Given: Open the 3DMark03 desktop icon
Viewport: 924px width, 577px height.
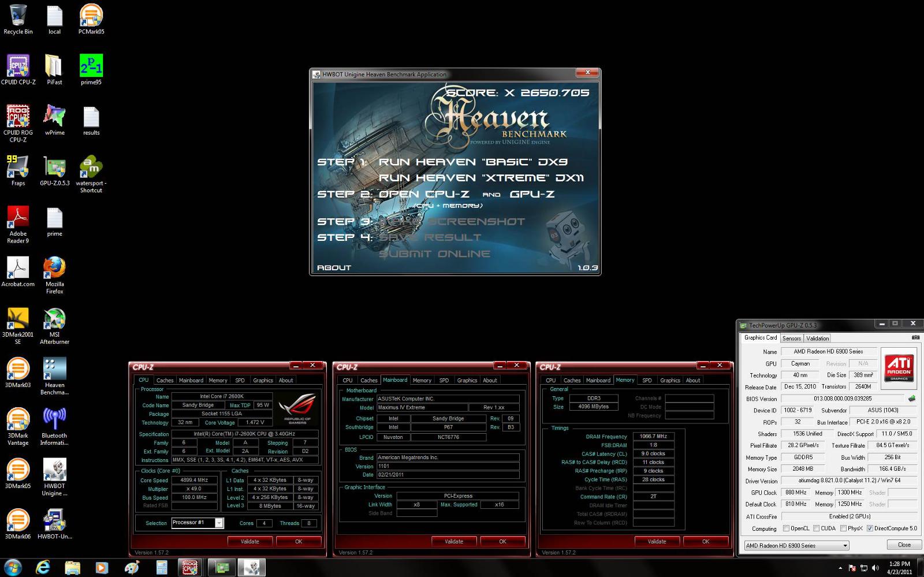Looking at the screenshot, I should pos(18,373).
